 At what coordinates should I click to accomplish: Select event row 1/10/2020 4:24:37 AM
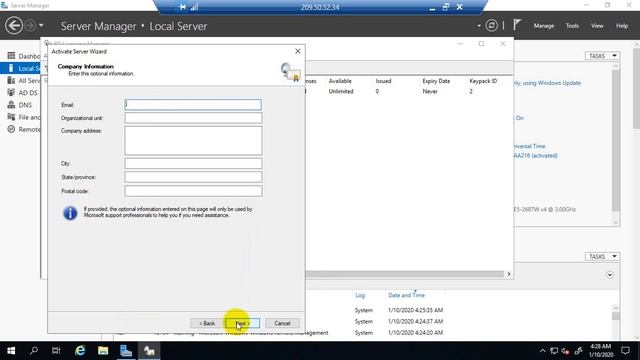point(415,321)
